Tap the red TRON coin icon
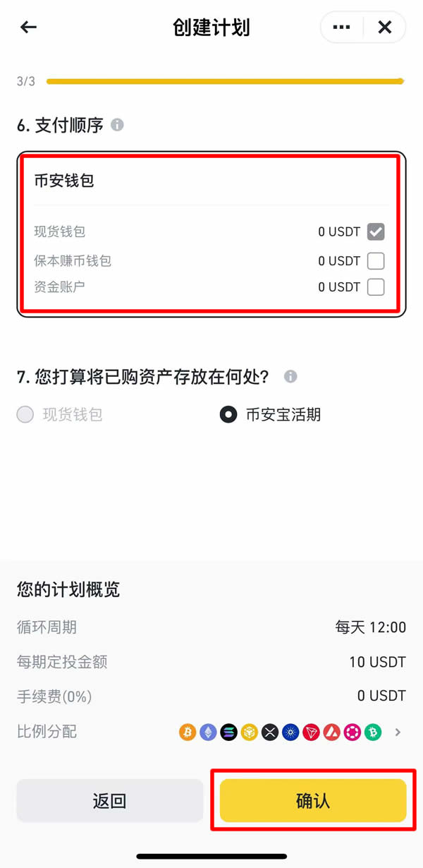The image size is (423, 868). [x=311, y=733]
